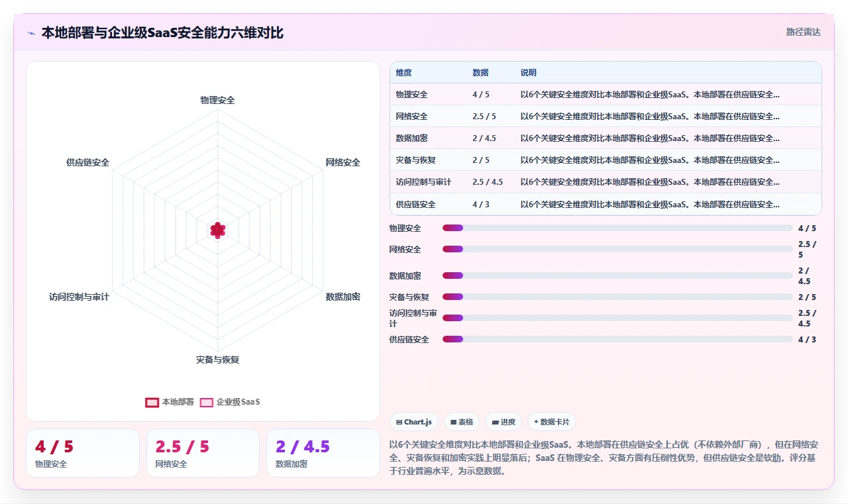Click the 4 / 5 value beside 物理安全 bar
Screen dimensions: 848x504
pyautogui.click(x=807, y=228)
